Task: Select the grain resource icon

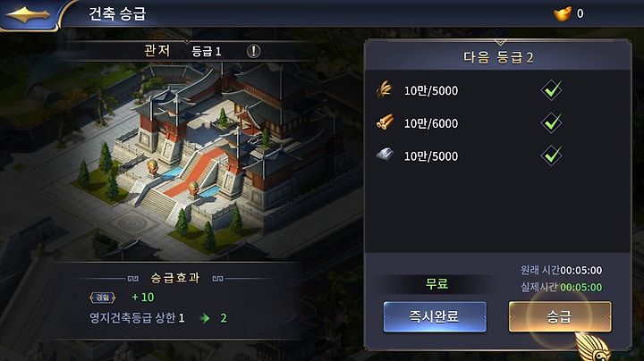Action: (385, 90)
